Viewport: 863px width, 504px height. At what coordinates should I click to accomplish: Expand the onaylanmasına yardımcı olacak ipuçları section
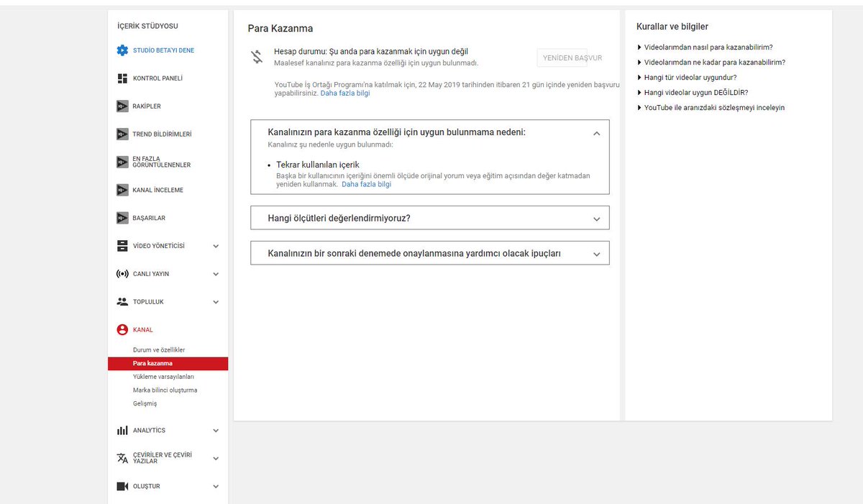point(596,254)
